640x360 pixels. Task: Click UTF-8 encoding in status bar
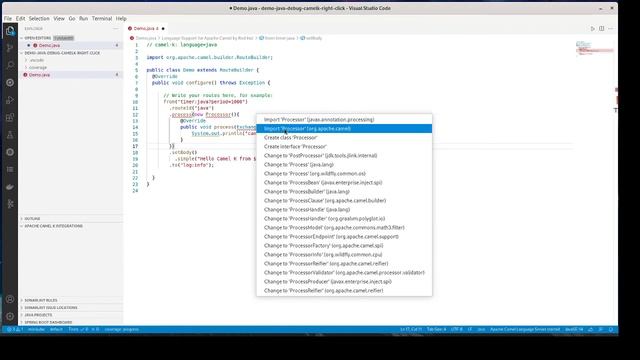click(x=456, y=329)
